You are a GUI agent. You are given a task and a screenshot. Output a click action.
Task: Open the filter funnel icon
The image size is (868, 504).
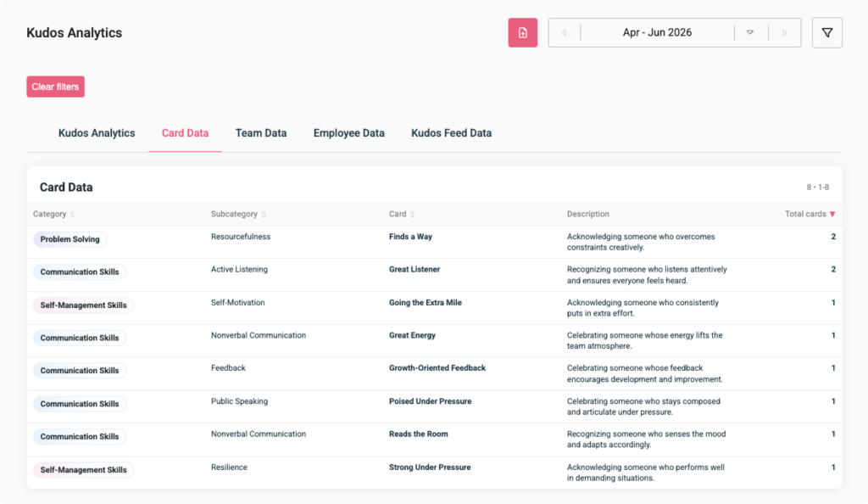click(827, 33)
